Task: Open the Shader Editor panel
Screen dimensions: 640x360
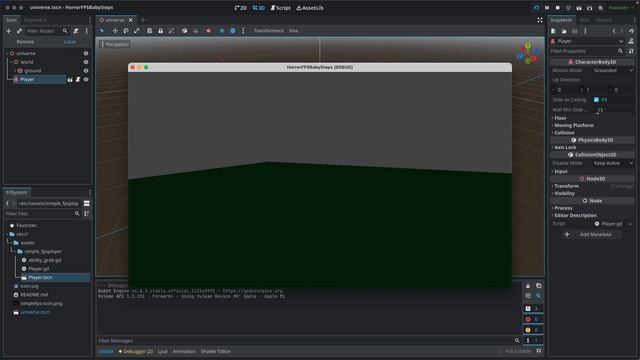Action: (216, 351)
